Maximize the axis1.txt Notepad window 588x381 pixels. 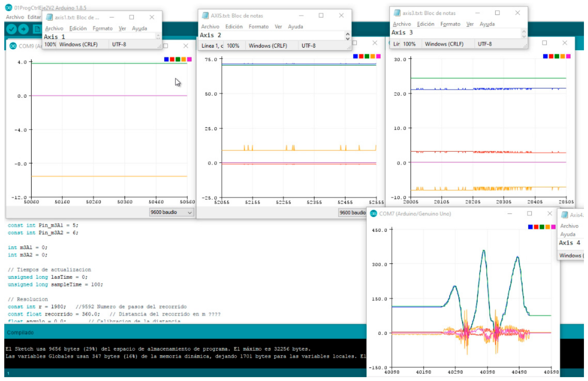(132, 17)
